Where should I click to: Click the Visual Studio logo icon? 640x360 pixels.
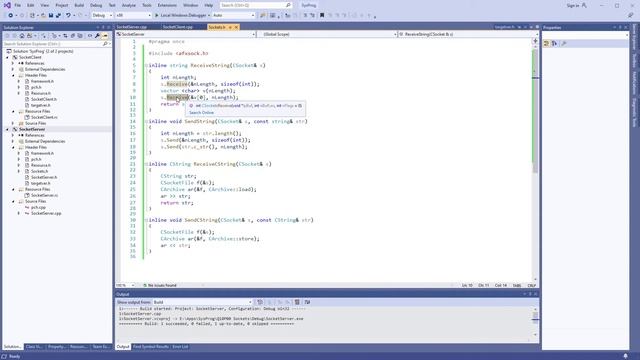(7, 5)
